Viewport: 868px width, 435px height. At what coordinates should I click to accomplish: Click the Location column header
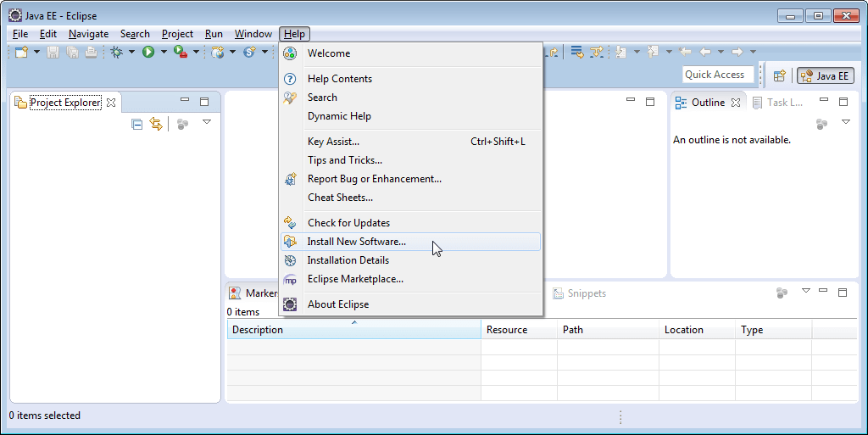point(698,330)
